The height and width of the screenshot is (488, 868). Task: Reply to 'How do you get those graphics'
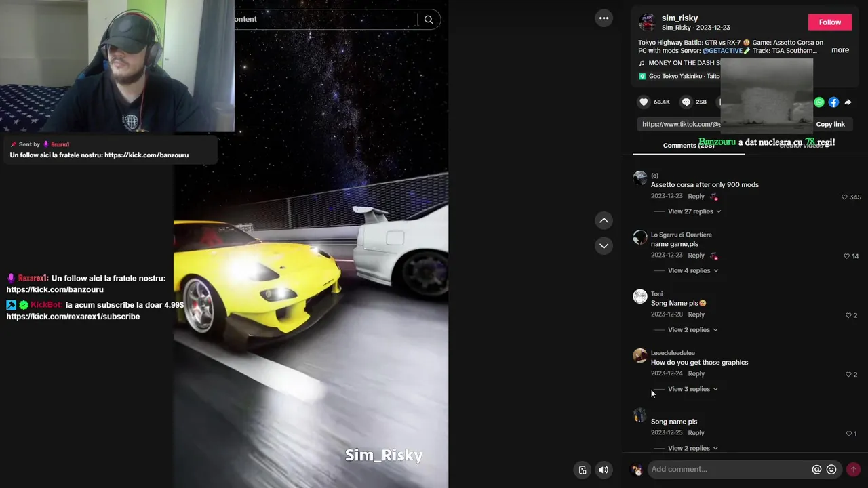tap(696, 373)
